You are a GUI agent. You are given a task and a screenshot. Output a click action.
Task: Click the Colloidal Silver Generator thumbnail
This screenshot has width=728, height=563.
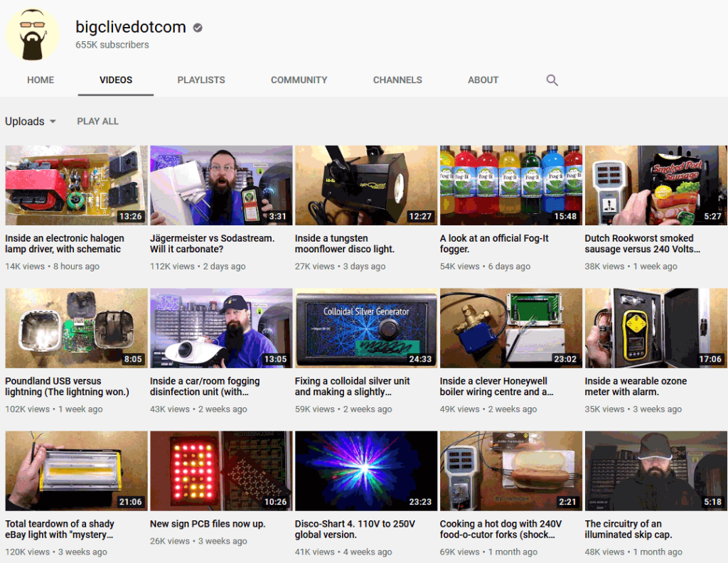click(365, 328)
